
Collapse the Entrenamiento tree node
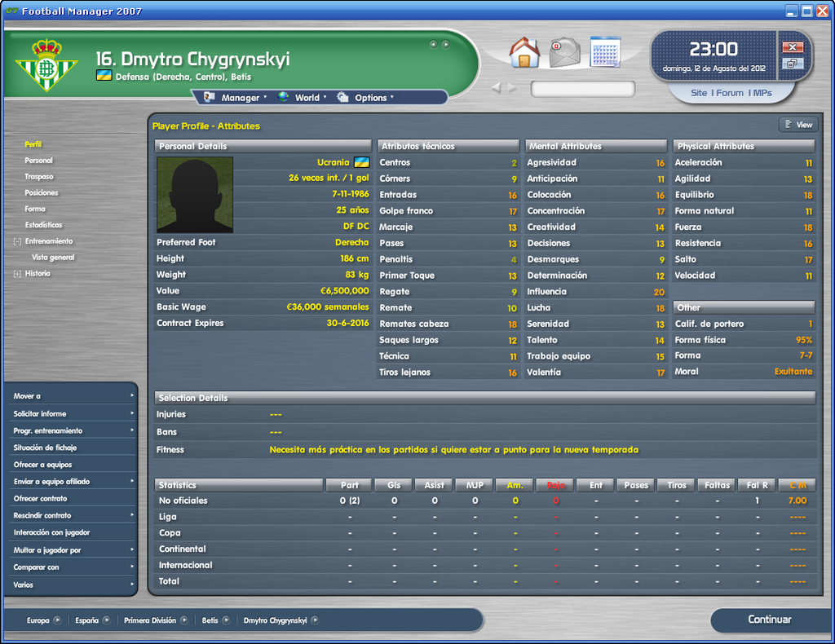(x=17, y=241)
